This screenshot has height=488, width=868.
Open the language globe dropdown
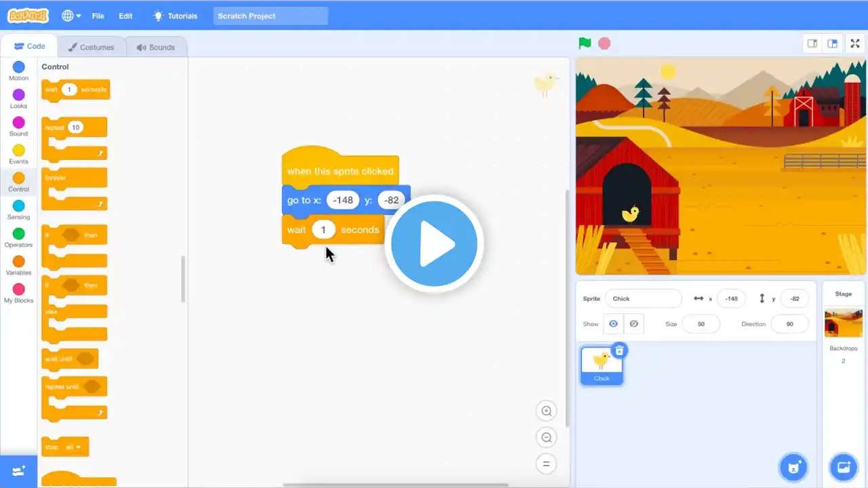coord(71,16)
